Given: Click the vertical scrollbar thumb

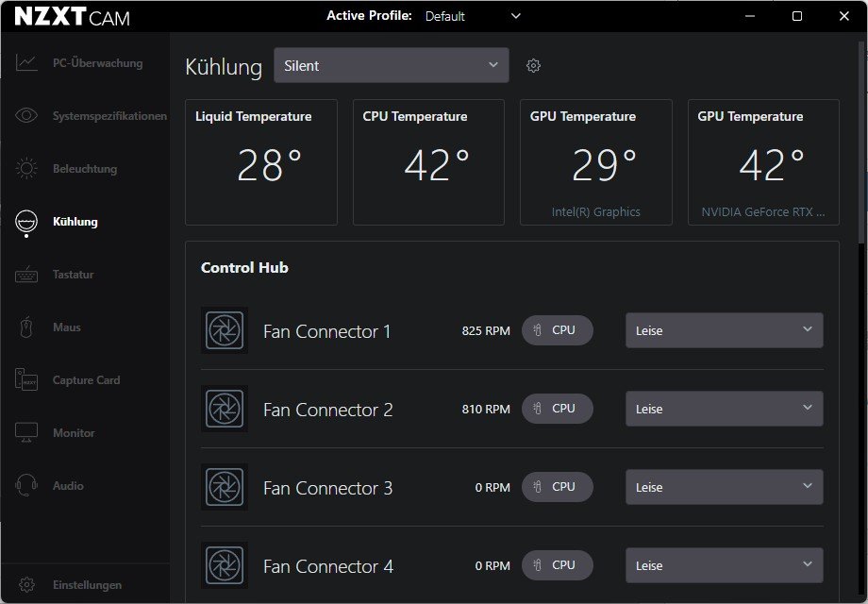Looking at the screenshot, I should [x=862, y=143].
